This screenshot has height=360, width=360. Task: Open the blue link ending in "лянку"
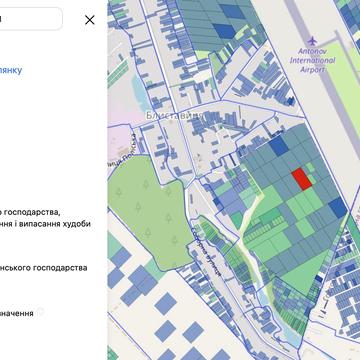[x=11, y=70]
